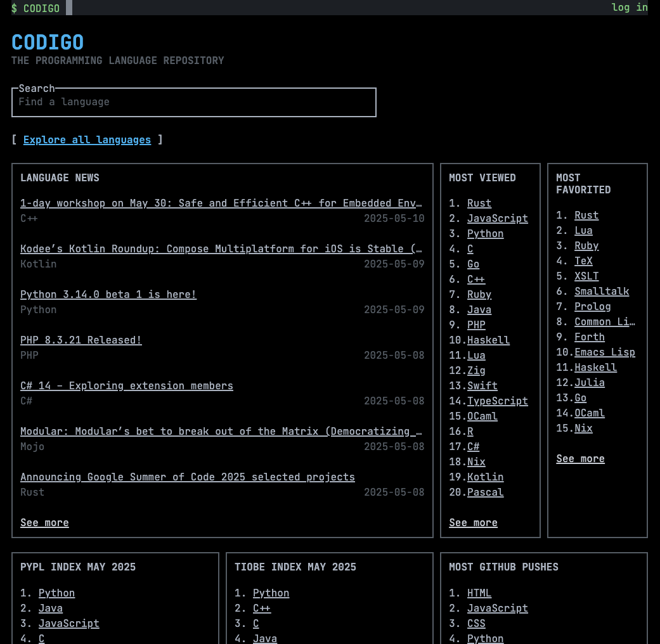660x644 pixels.
Task: Open Smalltalk from Most Favorited
Action: [x=601, y=291]
